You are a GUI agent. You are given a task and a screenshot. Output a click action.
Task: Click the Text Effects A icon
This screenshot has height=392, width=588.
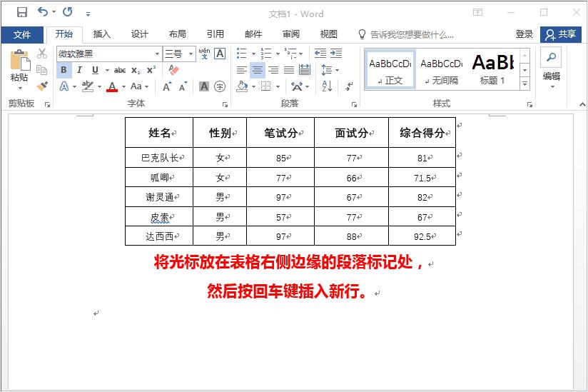pyautogui.click(x=64, y=86)
